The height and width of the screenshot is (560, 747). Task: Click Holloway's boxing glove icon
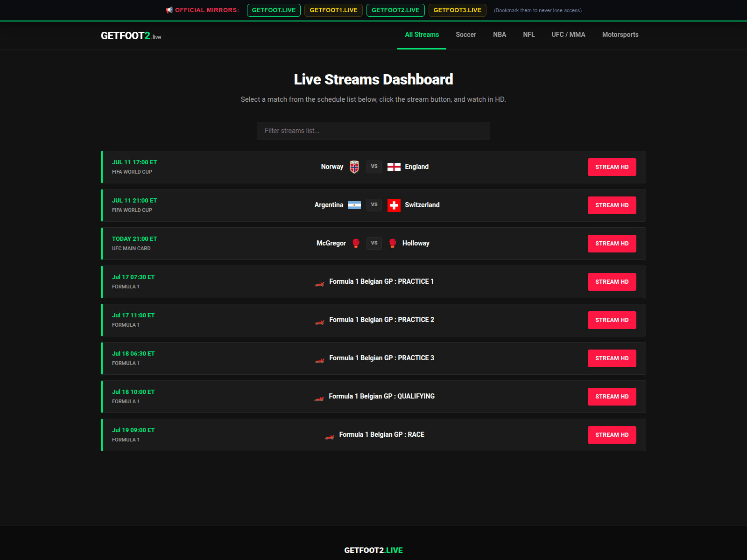pyautogui.click(x=393, y=243)
